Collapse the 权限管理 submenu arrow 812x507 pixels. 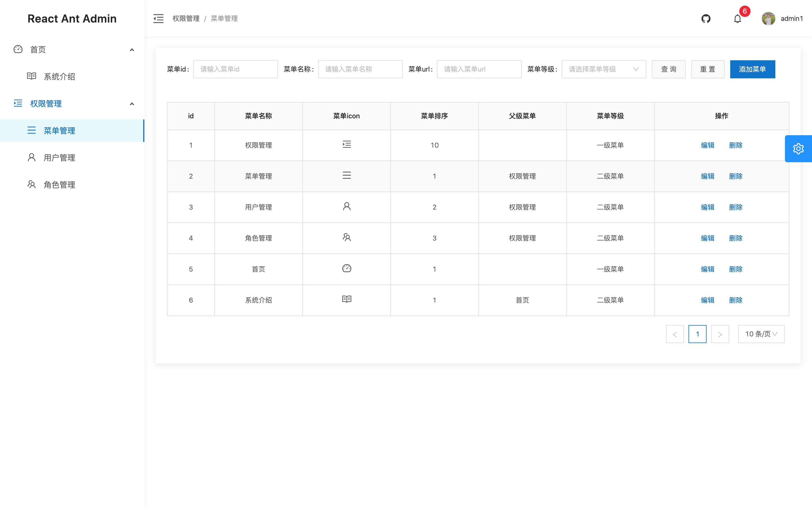click(132, 104)
